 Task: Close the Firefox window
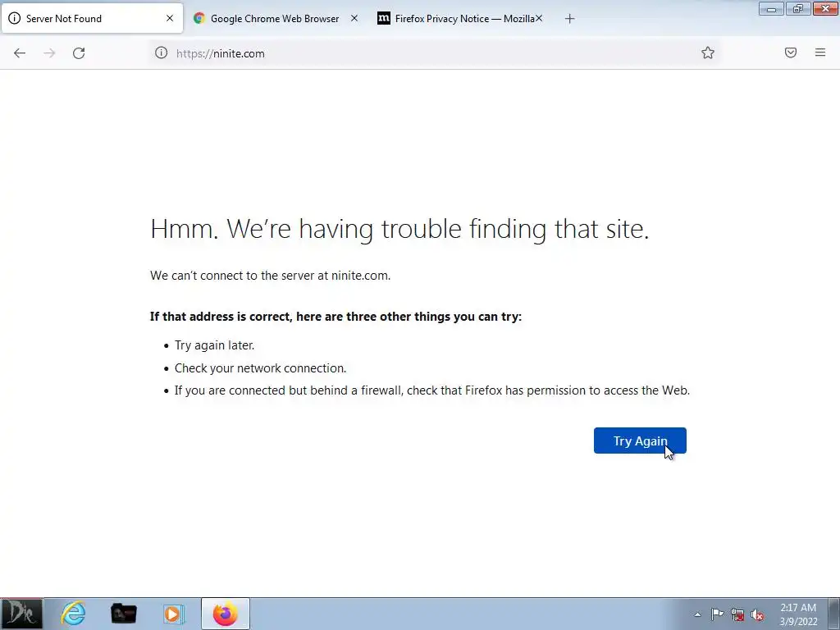(x=825, y=8)
